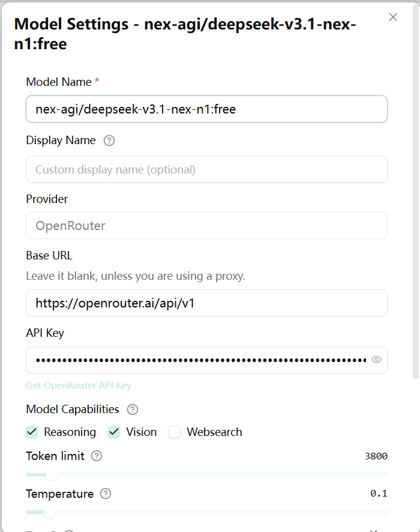Uncheck the Vision capability checkbox
Screen dimensions: 420x532
tap(114, 432)
